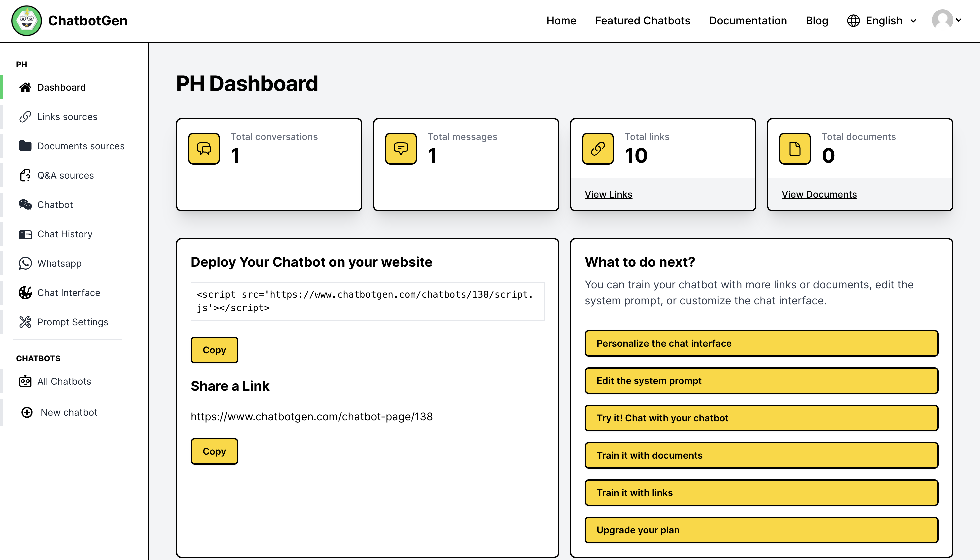Click the Prompt Settings tools icon
This screenshot has height=560, width=980.
[25, 322]
